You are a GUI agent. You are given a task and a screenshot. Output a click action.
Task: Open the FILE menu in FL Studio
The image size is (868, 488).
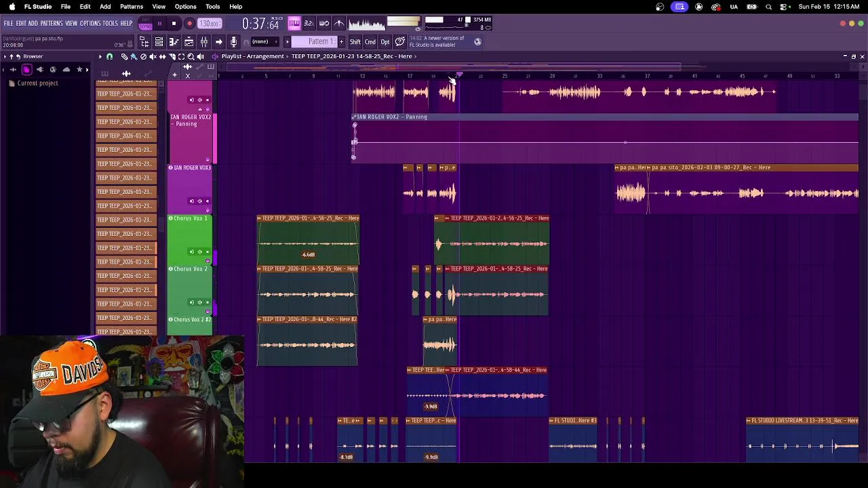click(x=8, y=24)
